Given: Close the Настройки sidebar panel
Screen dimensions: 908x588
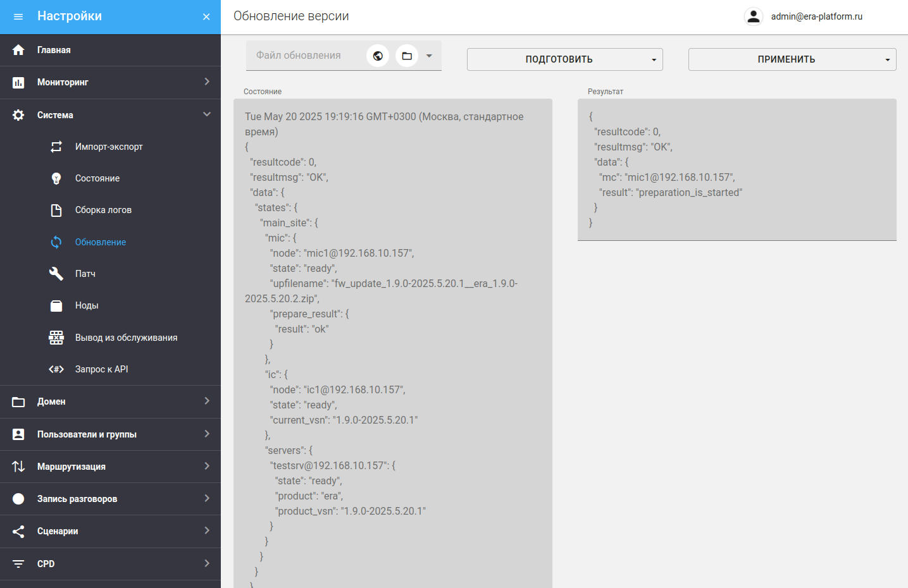Looking at the screenshot, I should pos(206,17).
